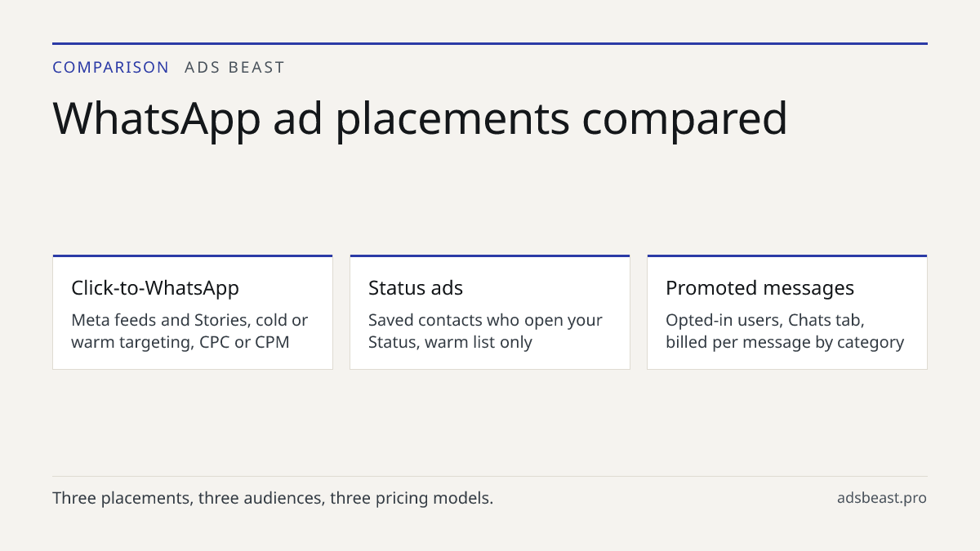This screenshot has height=551, width=980.
Task: Select the Status ads card title
Action: (416, 288)
